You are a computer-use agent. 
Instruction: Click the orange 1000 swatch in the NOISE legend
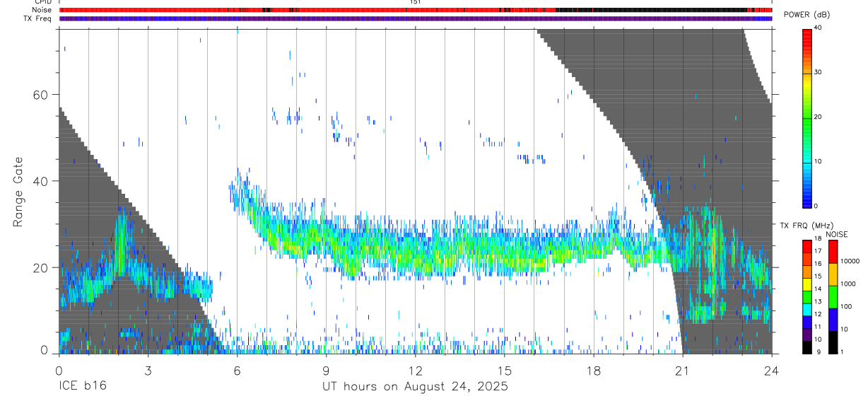coord(833,274)
